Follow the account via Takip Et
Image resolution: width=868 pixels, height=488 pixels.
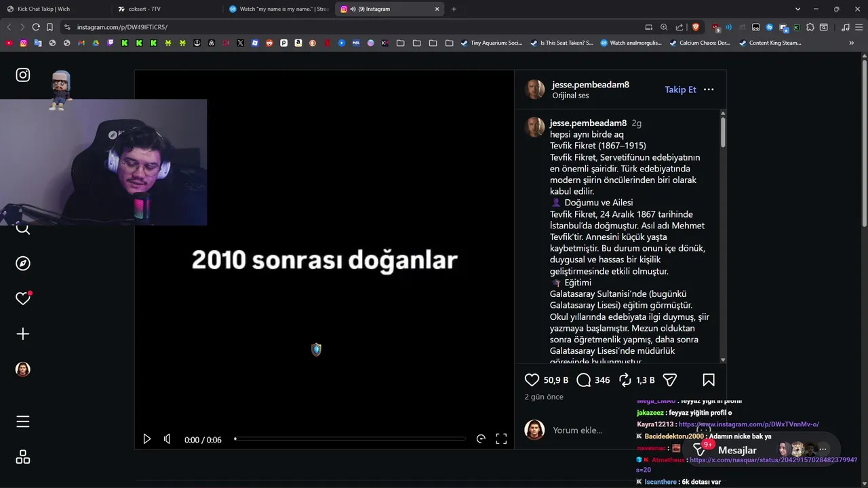coord(680,89)
